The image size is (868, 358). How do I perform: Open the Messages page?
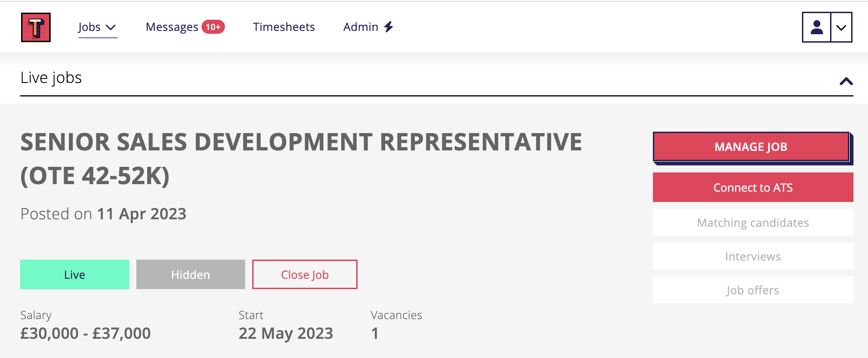pyautogui.click(x=172, y=27)
